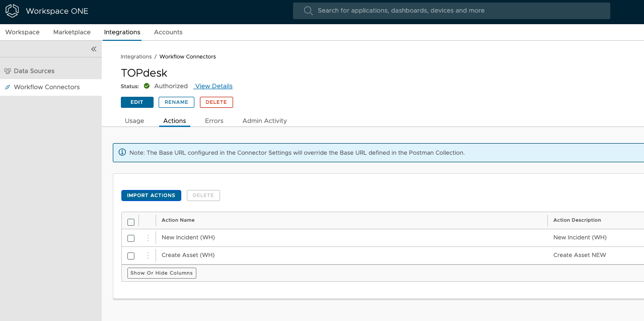644x321 pixels.
Task: Open the kebab menu for New Incident (WH)
Action: pyautogui.click(x=148, y=237)
